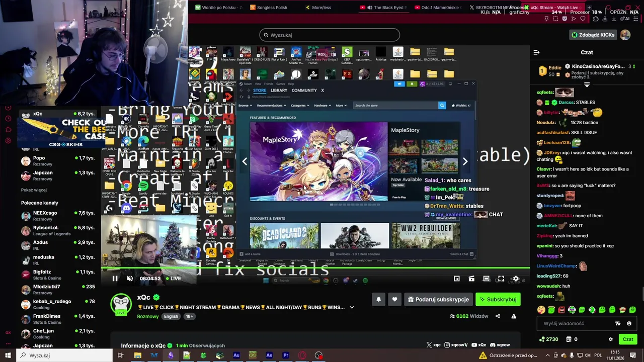The height and width of the screenshot is (362, 644).
Task: Open the player settings gear
Action: coord(516,279)
